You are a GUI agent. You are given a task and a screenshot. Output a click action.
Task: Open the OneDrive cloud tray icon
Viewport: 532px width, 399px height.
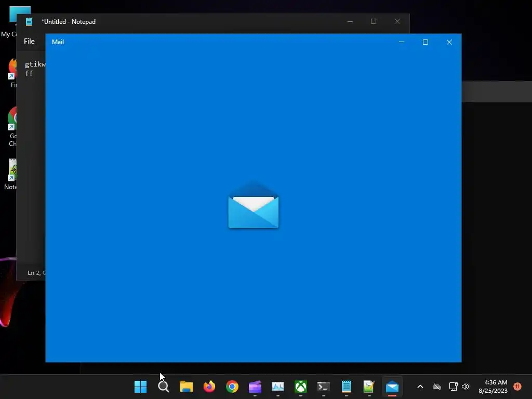pos(437,387)
